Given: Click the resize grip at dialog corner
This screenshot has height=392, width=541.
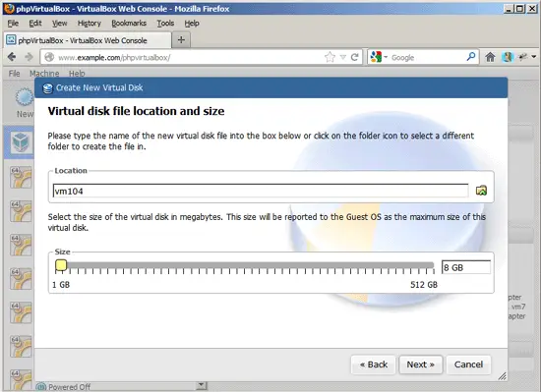Looking at the screenshot, I should click(503, 376).
